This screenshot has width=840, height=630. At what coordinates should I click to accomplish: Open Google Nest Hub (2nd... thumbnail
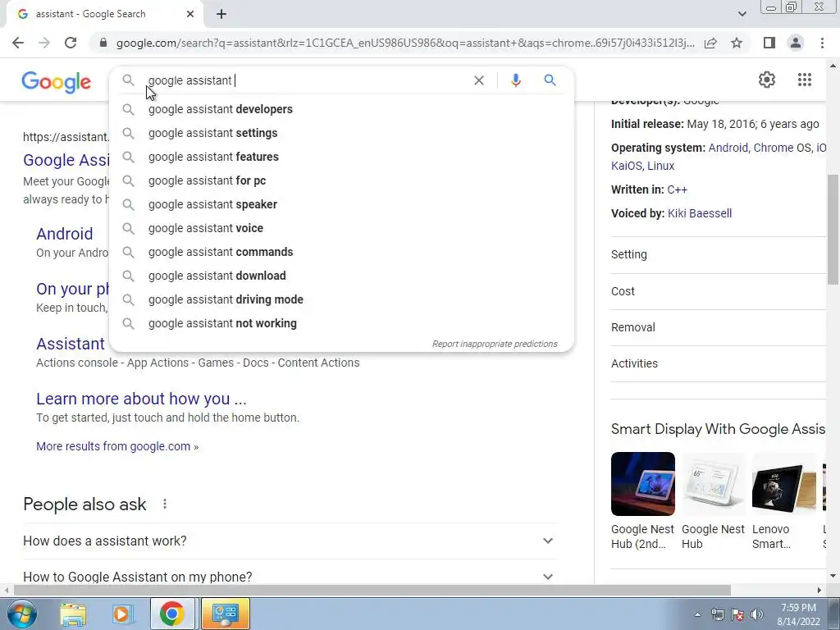pyautogui.click(x=643, y=484)
